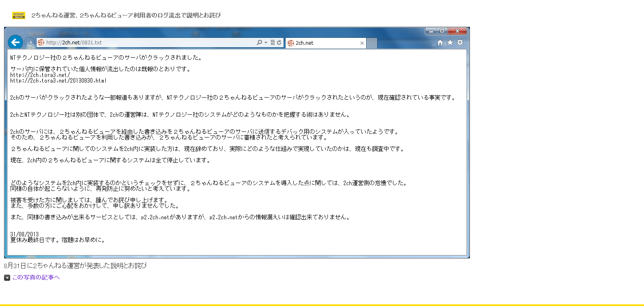644x306 pixels.
Task: Click the arrow icon beside この写真の記事へ
Action: coord(7,278)
